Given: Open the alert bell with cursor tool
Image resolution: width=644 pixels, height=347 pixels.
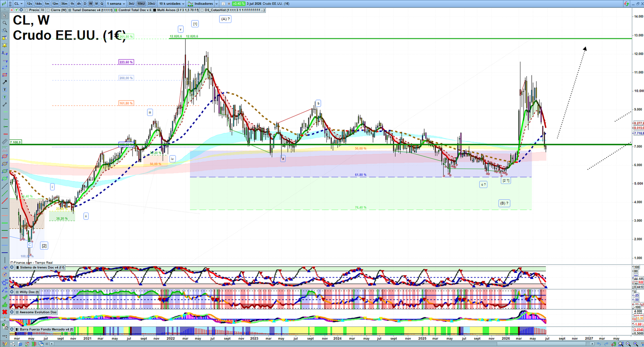Looking at the screenshot, I should pos(5,38).
